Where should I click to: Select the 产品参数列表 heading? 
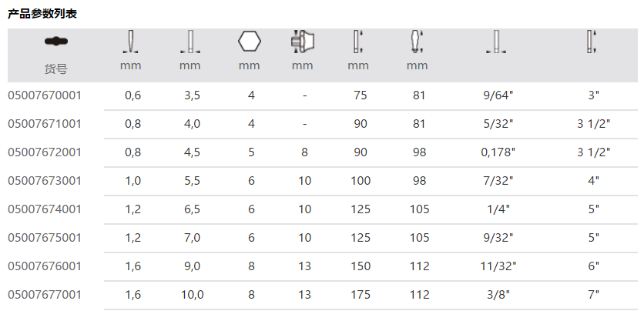pos(42,14)
